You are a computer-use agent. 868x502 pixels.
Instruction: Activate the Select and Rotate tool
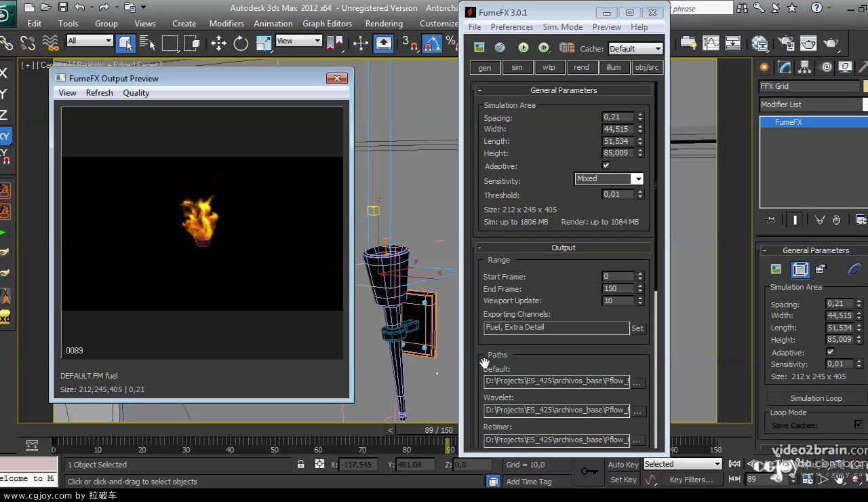pyautogui.click(x=241, y=43)
